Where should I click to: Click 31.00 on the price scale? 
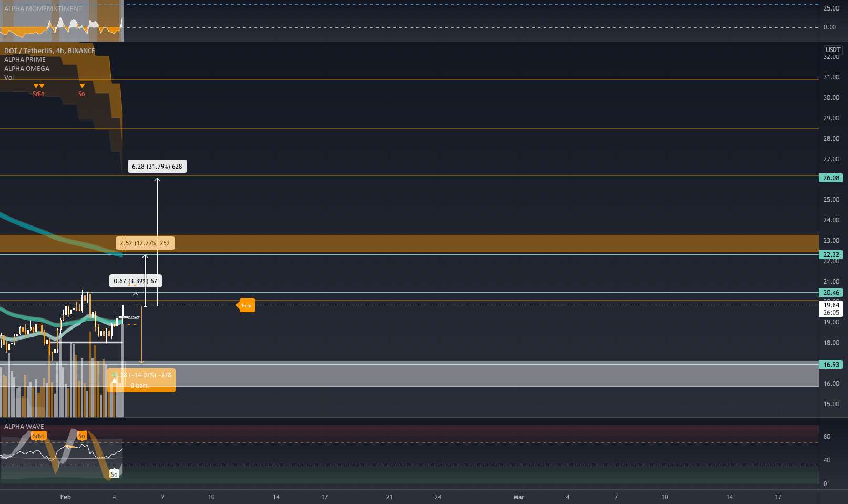pos(831,77)
